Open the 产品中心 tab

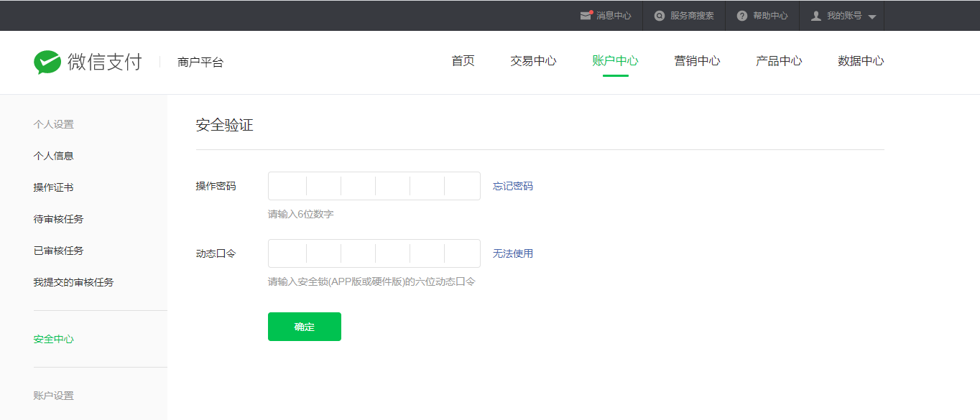point(779,61)
